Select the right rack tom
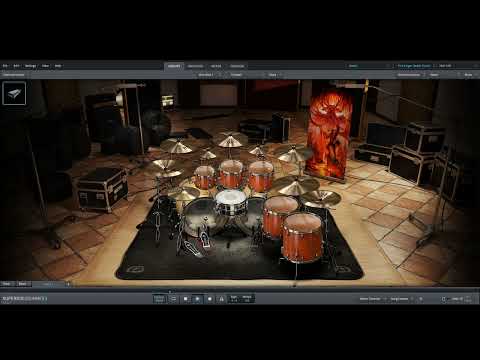This screenshot has width=480, height=360. point(260,176)
